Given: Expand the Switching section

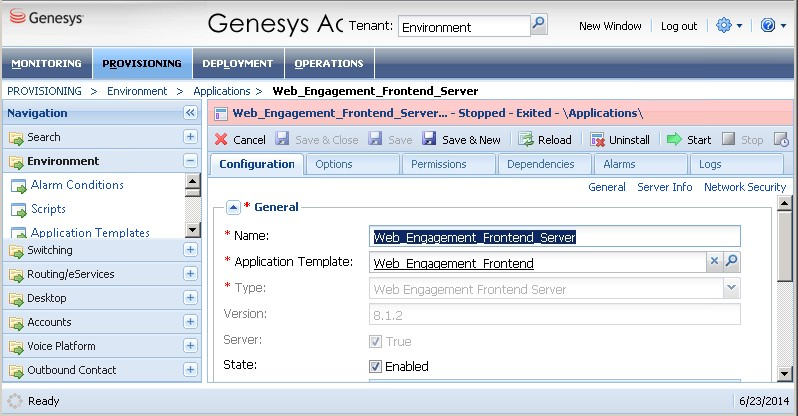Looking at the screenshot, I should click(x=190, y=249).
